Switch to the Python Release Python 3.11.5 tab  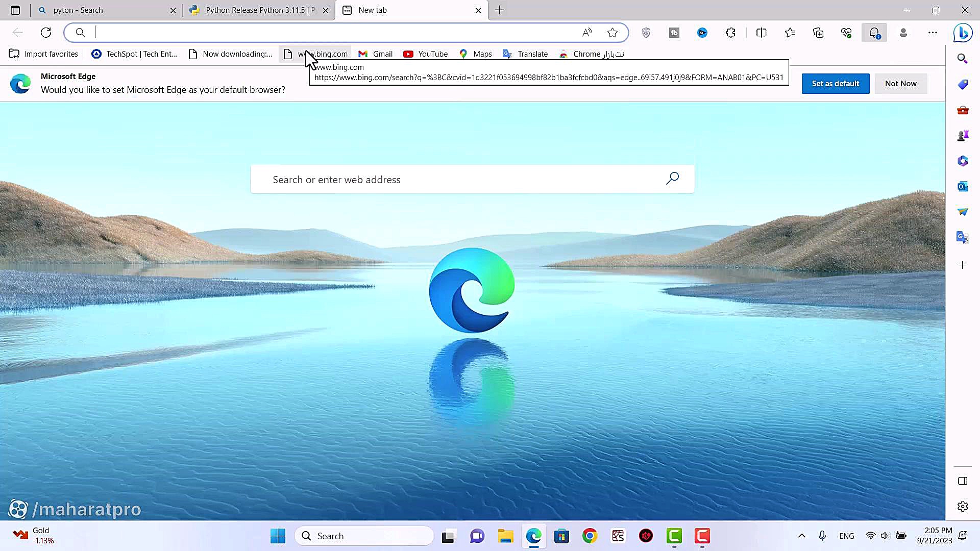pos(259,10)
